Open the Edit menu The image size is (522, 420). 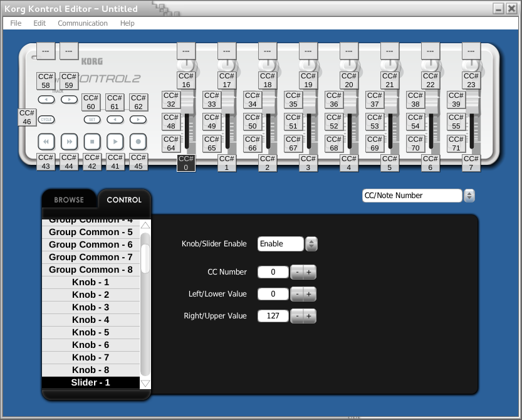pos(39,23)
